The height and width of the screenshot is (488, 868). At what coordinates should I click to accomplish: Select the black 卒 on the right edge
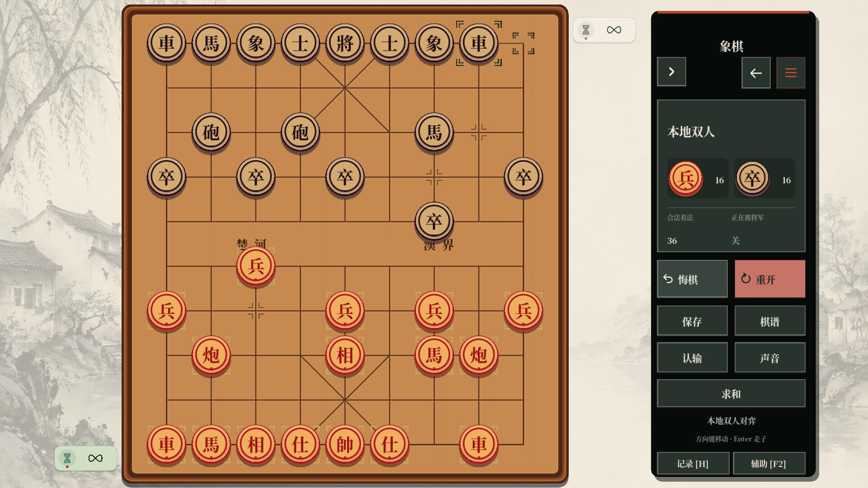tap(524, 177)
